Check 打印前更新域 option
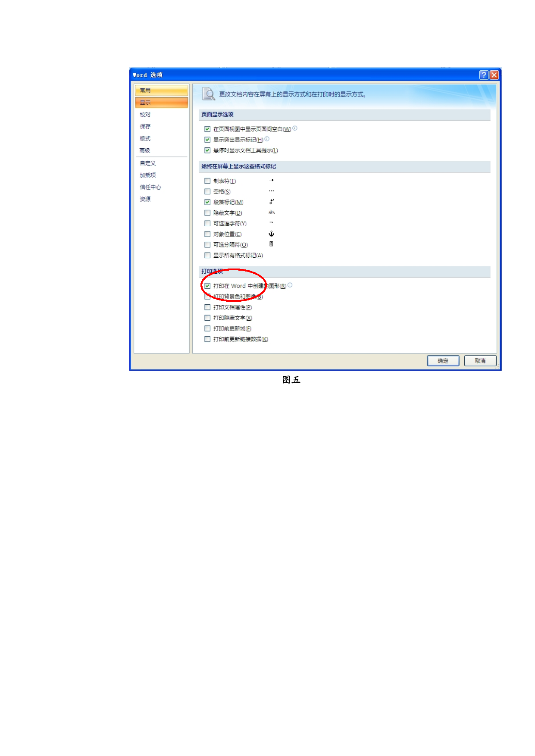Viewport: 535px width, 756px height. point(207,329)
